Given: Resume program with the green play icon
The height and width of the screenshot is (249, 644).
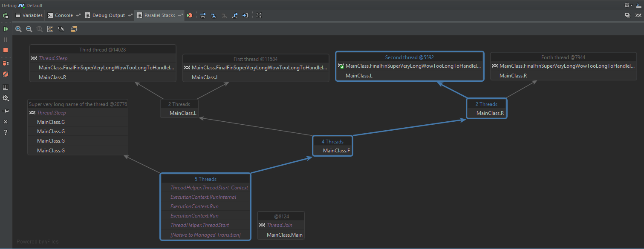Looking at the screenshot, I should click(6, 29).
